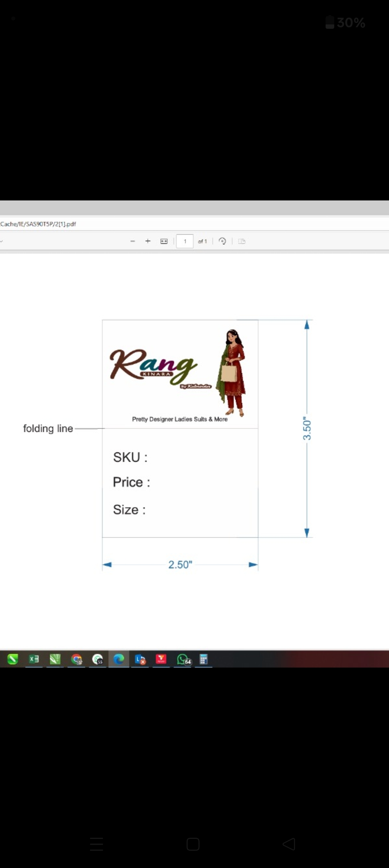Viewport: 389px width, 868px height.
Task: Open Calculator from the taskbar
Action: [x=204, y=659]
